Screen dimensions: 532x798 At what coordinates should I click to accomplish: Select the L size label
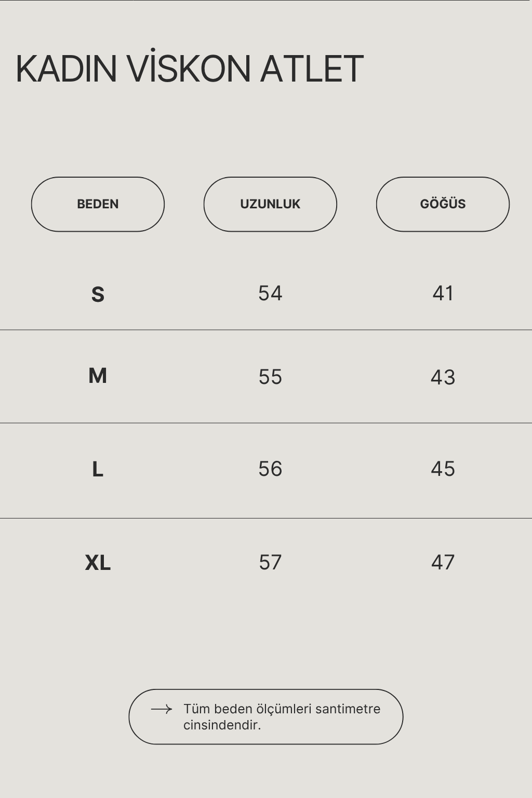coord(98,470)
